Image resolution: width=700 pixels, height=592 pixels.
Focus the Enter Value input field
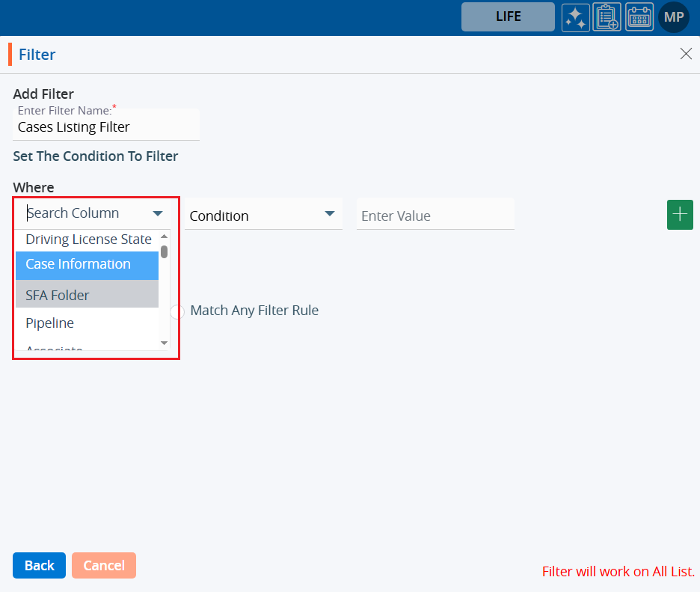(x=435, y=216)
